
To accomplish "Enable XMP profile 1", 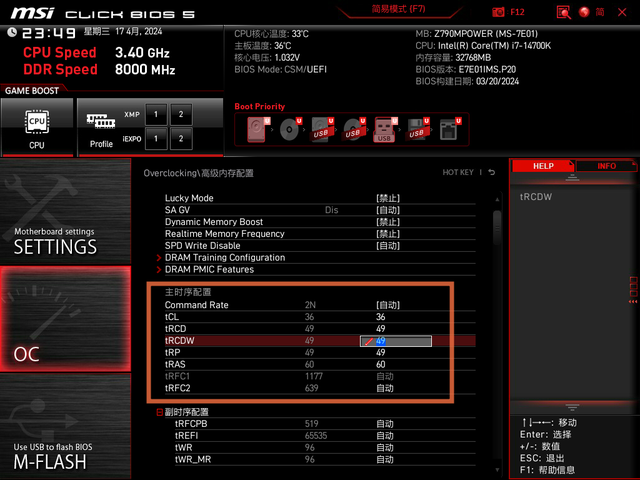I will coord(156,114).
